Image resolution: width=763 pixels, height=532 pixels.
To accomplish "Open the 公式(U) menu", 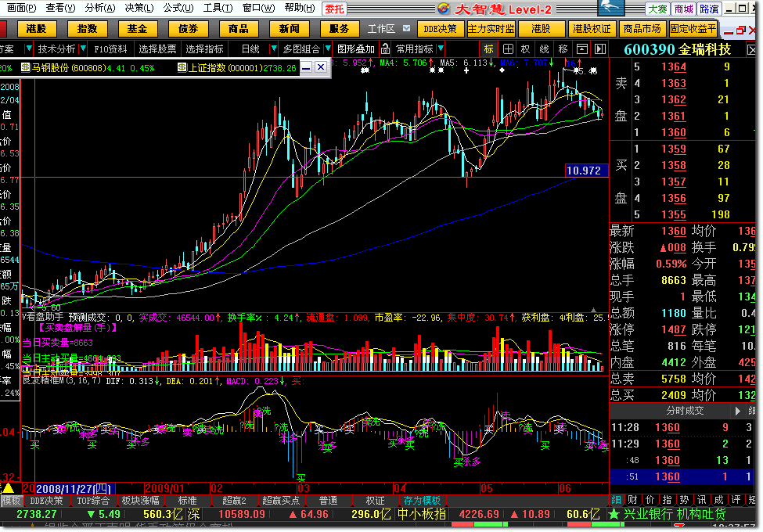I will coord(178,9).
